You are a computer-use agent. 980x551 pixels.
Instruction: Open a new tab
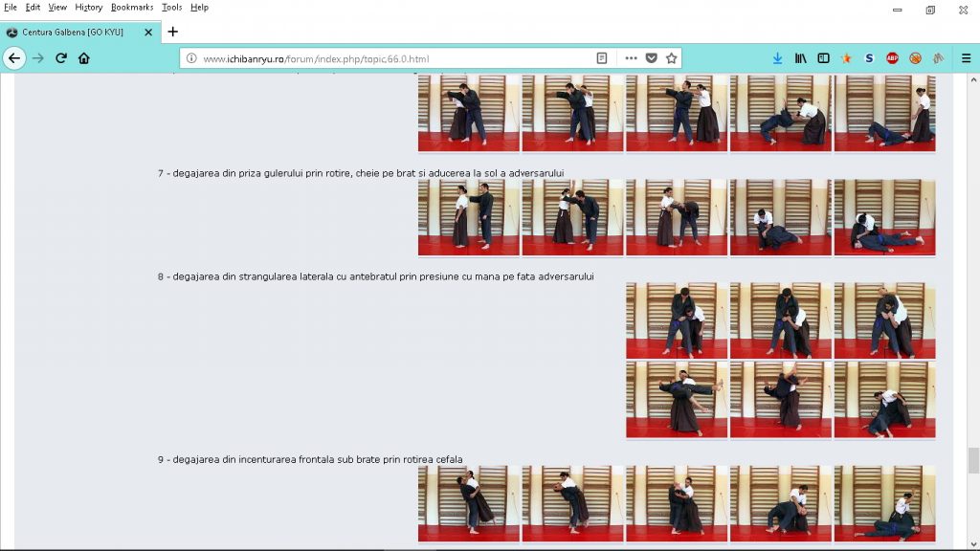(173, 32)
